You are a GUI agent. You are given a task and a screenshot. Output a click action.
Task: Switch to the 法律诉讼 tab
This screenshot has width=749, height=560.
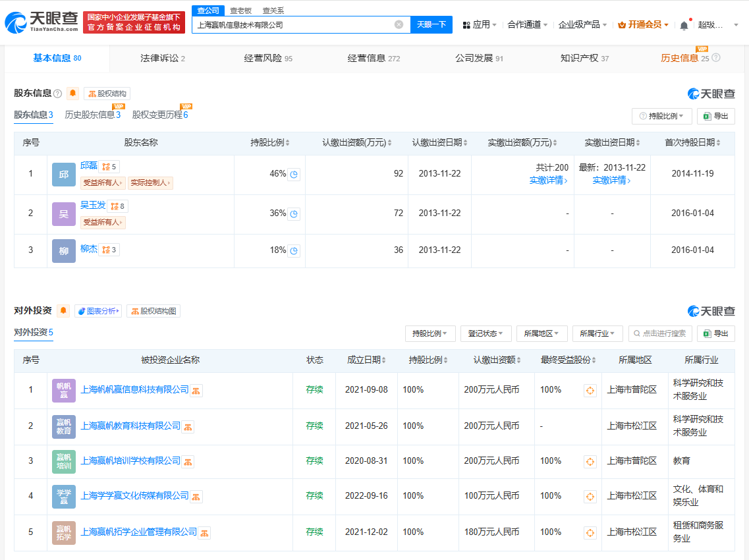162,58
